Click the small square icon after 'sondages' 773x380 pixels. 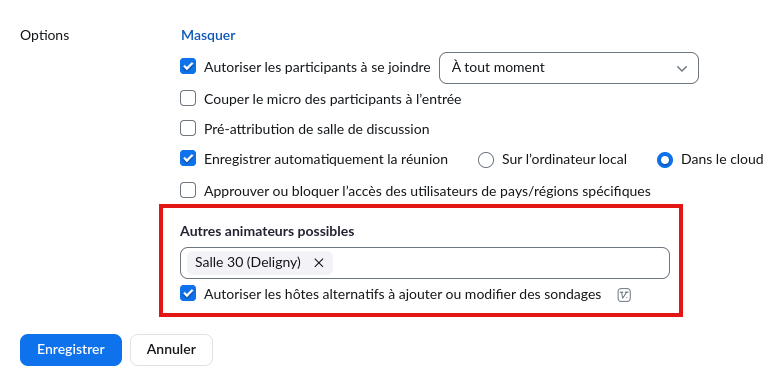[624, 295]
